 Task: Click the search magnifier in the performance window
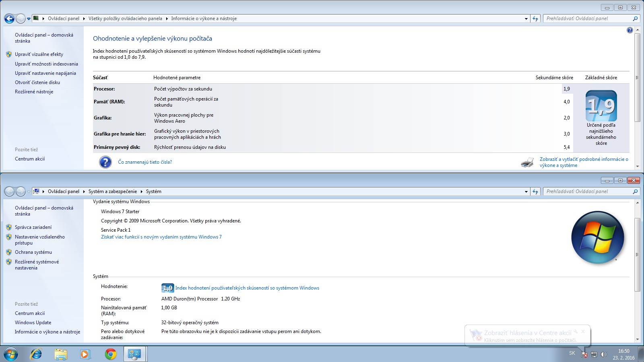(x=635, y=19)
